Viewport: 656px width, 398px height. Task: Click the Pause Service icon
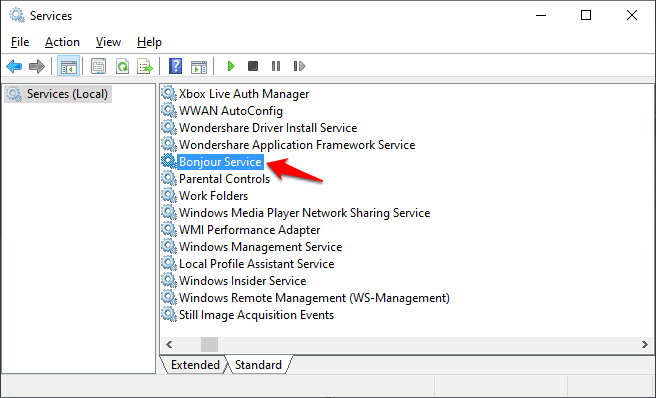[x=276, y=66]
